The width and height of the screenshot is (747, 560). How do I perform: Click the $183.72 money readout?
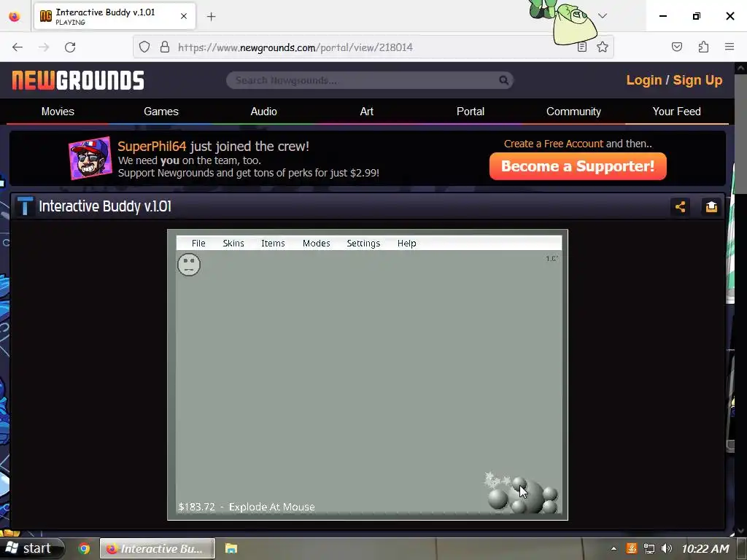[196, 507]
